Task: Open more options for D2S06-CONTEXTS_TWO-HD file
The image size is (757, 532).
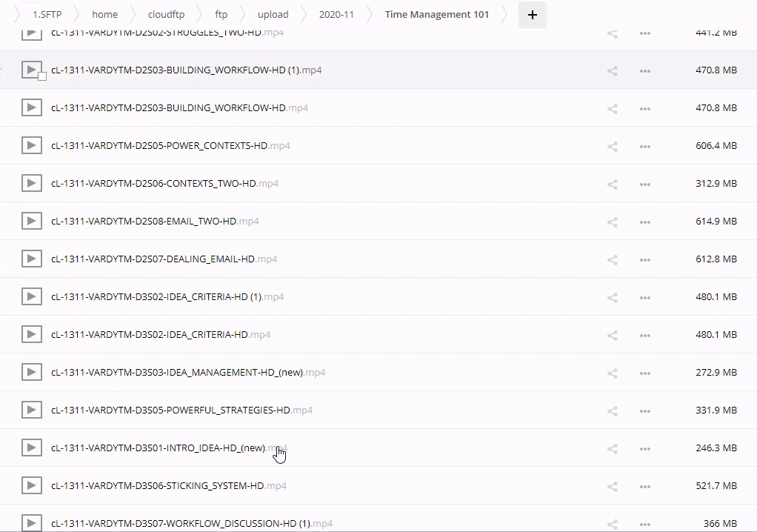Action: [644, 184]
